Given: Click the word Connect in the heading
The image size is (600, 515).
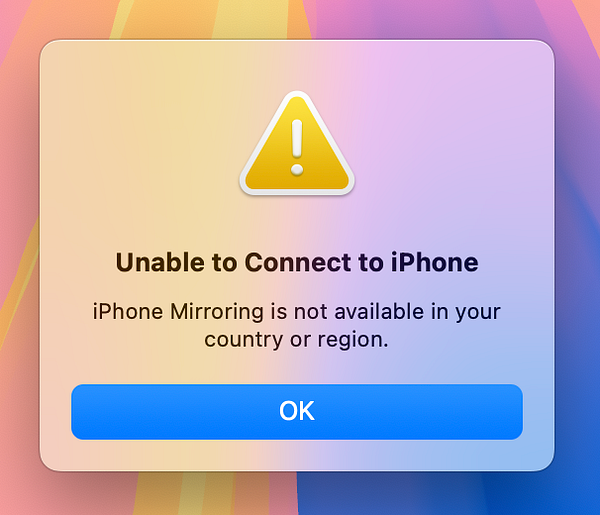Looking at the screenshot, I should [x=298, y=262].
